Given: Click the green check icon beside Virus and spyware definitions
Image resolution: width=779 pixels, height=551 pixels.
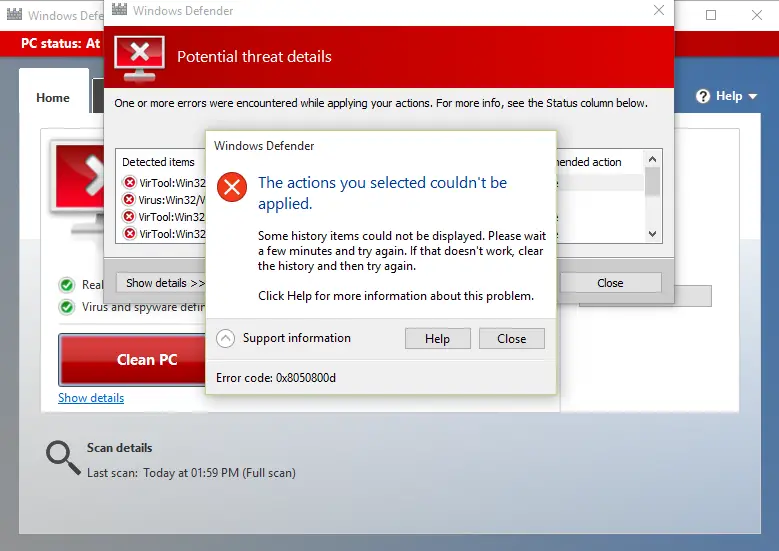Looking at the screenshot, I should pyautogui.click(x=67, y=307).
